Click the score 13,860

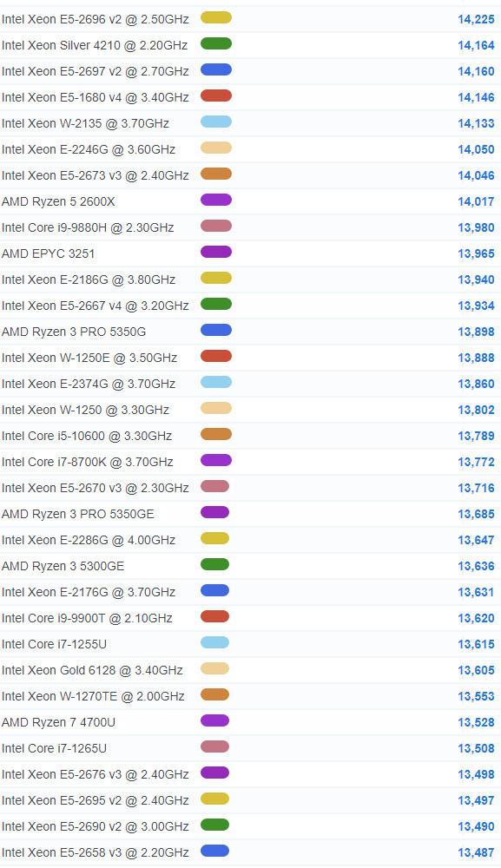[476, 384]
